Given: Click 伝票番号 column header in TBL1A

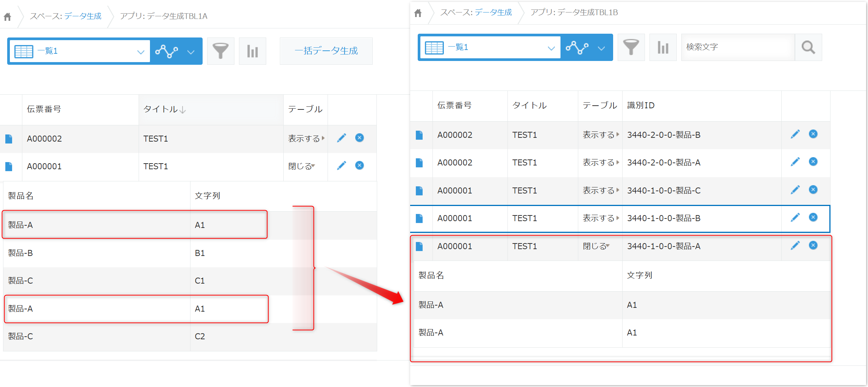Looking at the screenshot, I should pyautogui.click(x=80, y=109).
